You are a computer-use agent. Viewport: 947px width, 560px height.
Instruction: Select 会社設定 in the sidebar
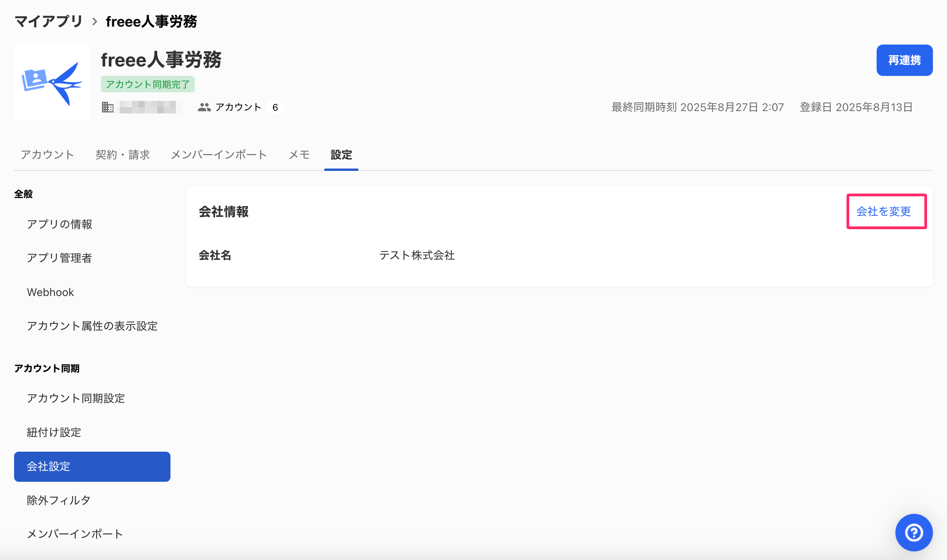tap(92, 467)
